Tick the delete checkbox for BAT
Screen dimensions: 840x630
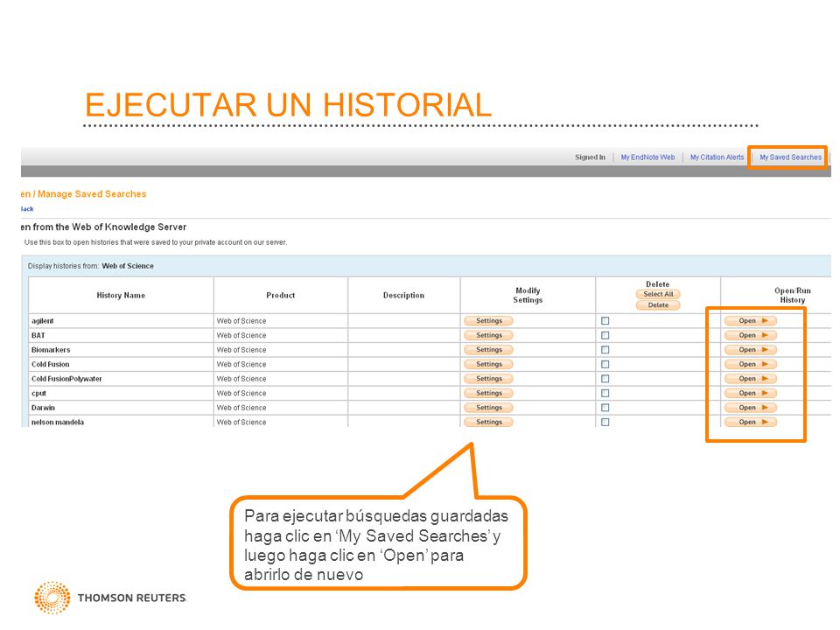pos(605,335)
